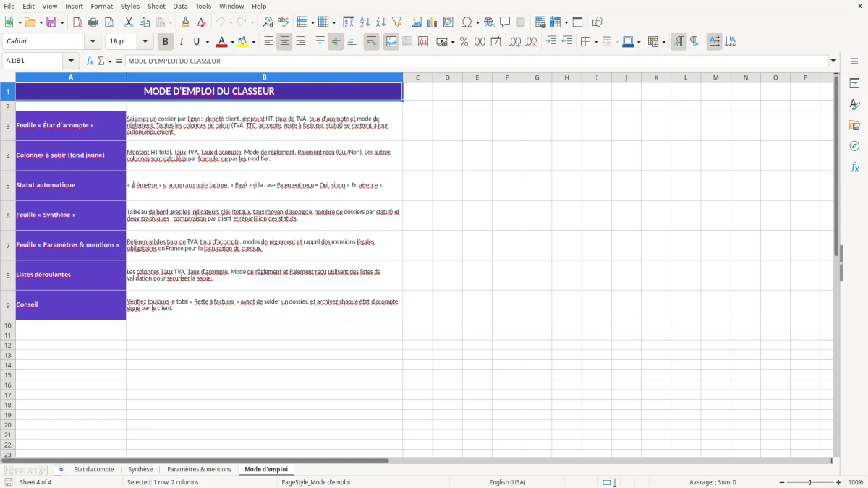
Task: Click the PageStyle_Mode d'emploi status field
Action: [315, 482]
